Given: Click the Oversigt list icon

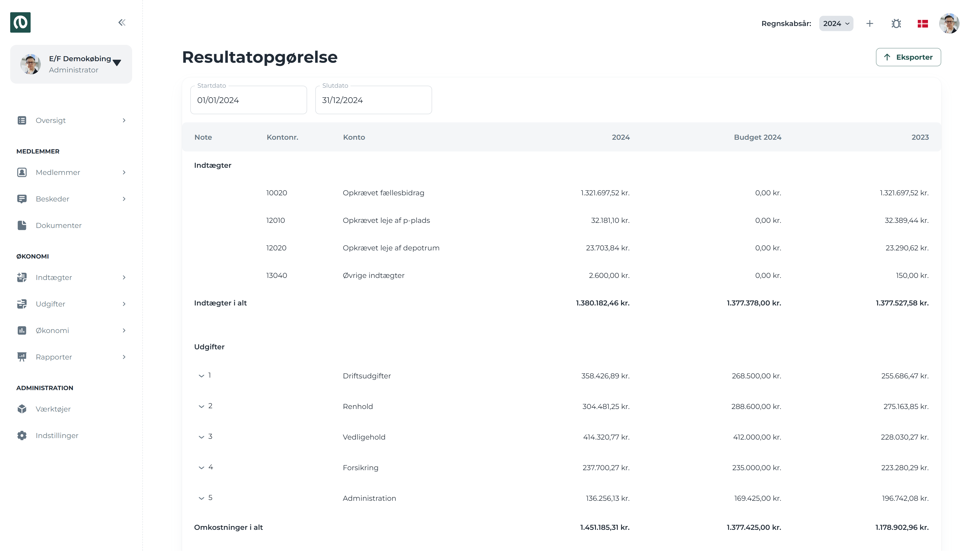Looking at the screenshot, I should 22,120.
